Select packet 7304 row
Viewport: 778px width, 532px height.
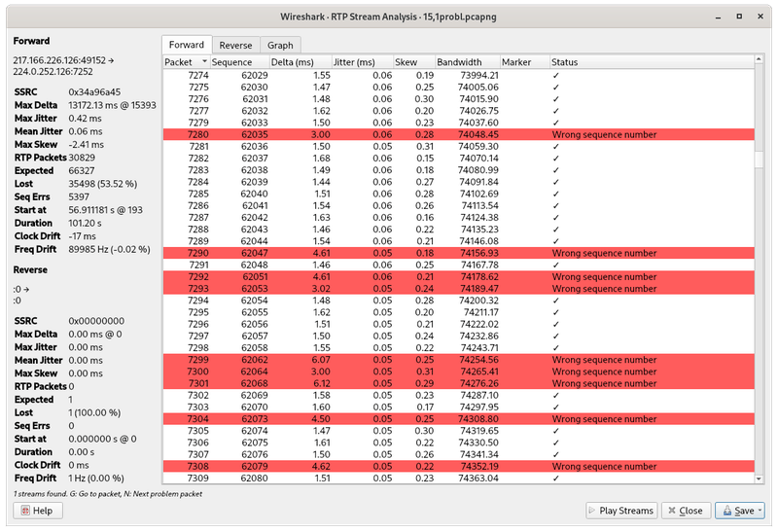pyautogui.click(x=458, y=419)
